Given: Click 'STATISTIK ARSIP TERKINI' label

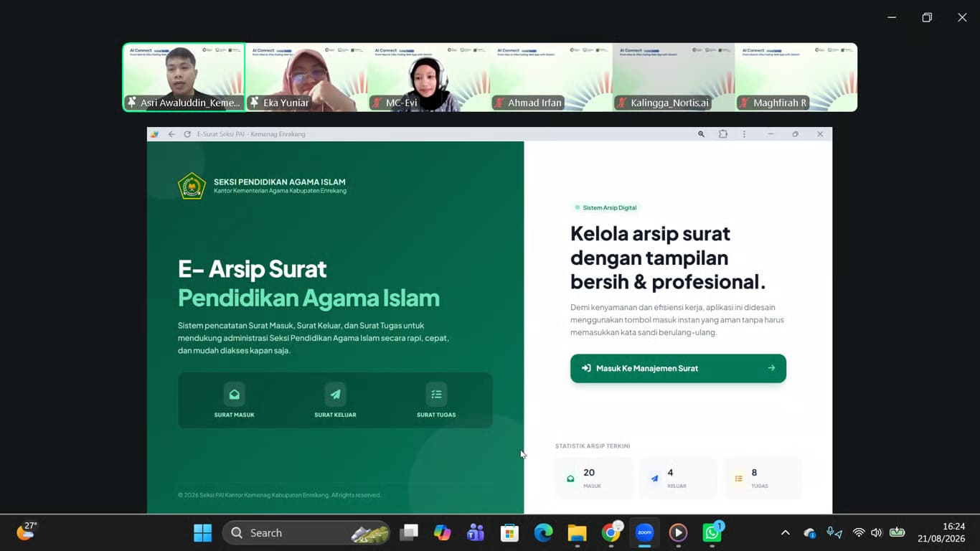Looking at the screenshot, I should (593, 446).
